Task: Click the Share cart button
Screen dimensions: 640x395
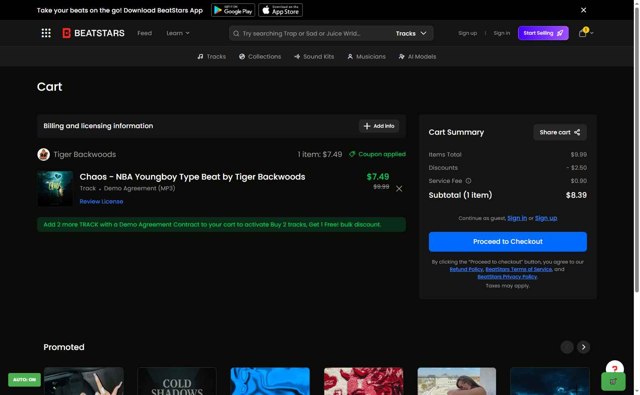Action: 560,132
